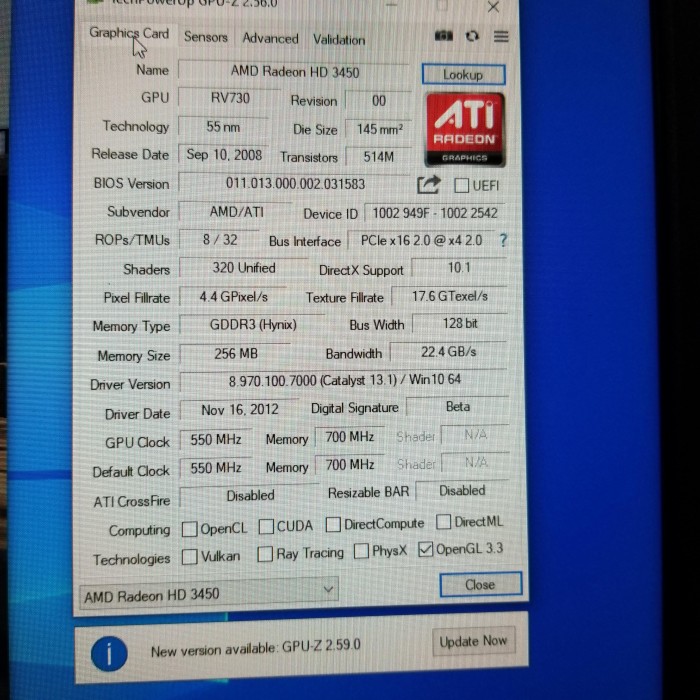Viewport: 700px width, 700px height.
Task: Click the Transistors value 514M
Action: 379,157
